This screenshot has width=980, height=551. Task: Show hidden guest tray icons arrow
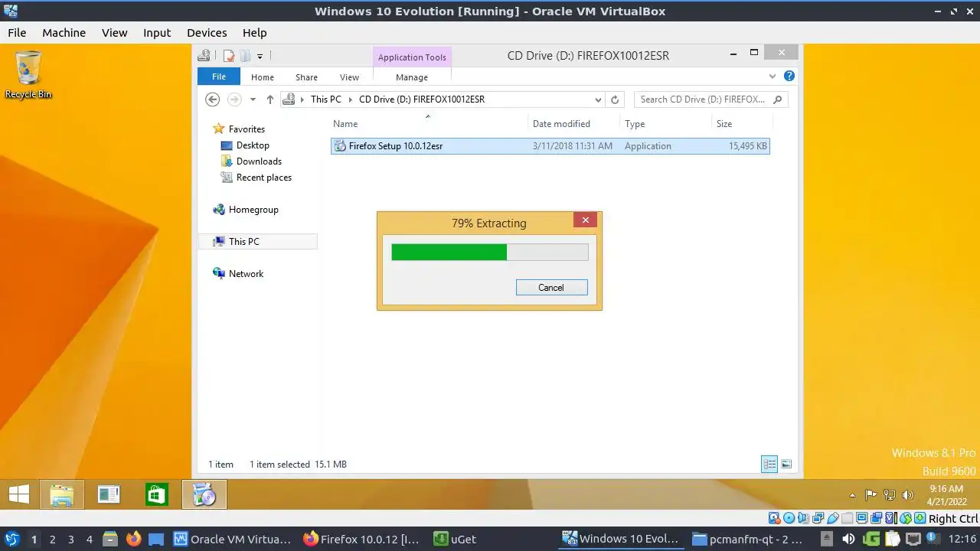(x=852, y=495)
